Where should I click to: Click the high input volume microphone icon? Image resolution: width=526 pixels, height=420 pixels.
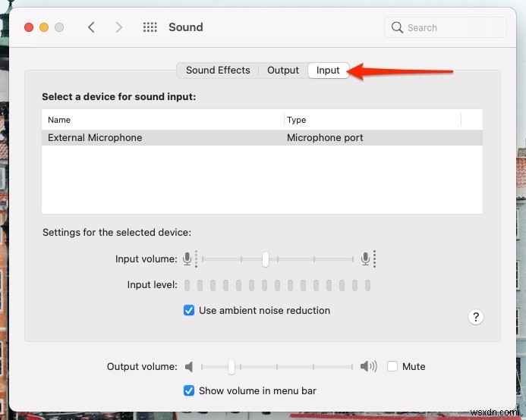[x=366, y=259]
